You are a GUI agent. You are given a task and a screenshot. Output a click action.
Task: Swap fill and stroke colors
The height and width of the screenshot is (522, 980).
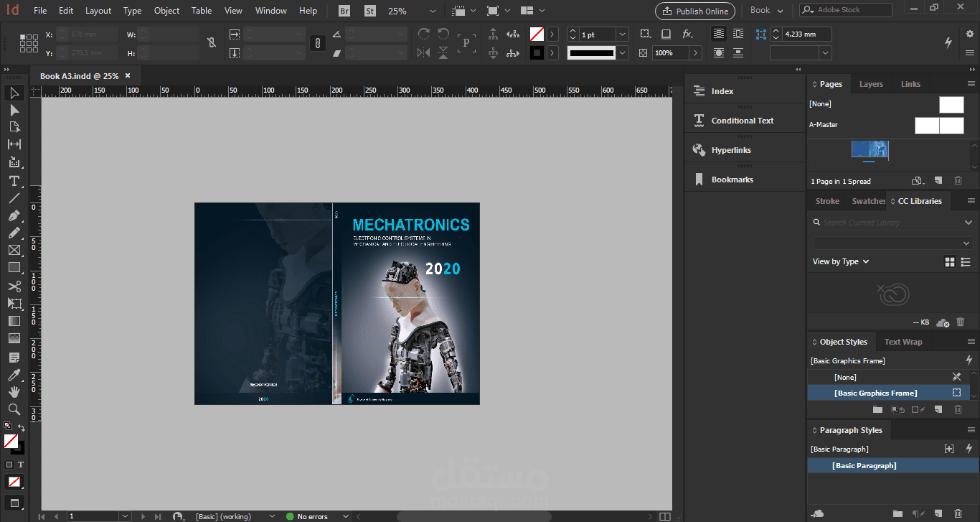(22, 428)
